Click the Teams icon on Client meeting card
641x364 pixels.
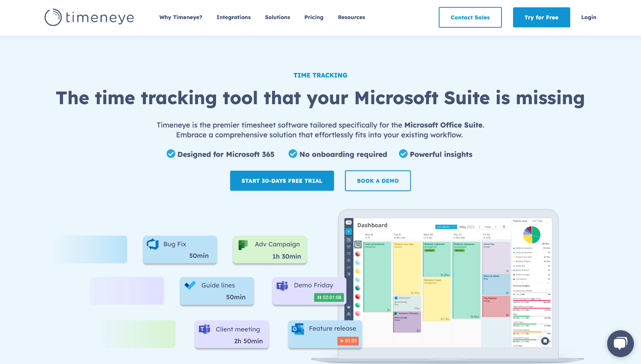pyautogui.click(x=204, y=329)
